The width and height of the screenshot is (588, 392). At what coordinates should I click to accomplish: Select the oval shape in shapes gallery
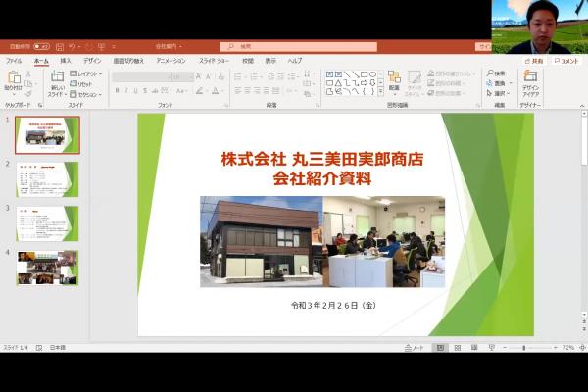click(x=372, y=74)
